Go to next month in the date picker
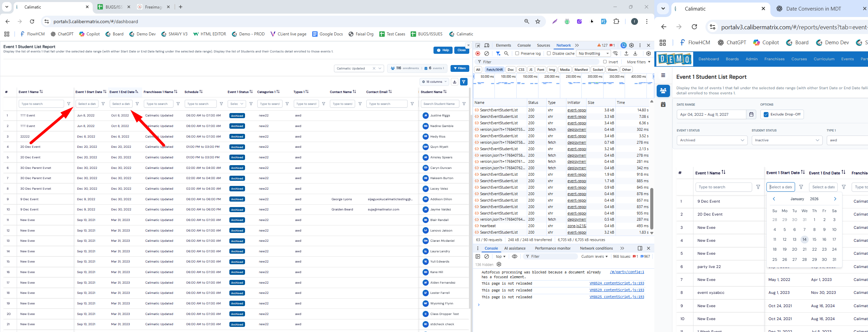The width and height of the screenshot is (868, 332). click(835, 199)
